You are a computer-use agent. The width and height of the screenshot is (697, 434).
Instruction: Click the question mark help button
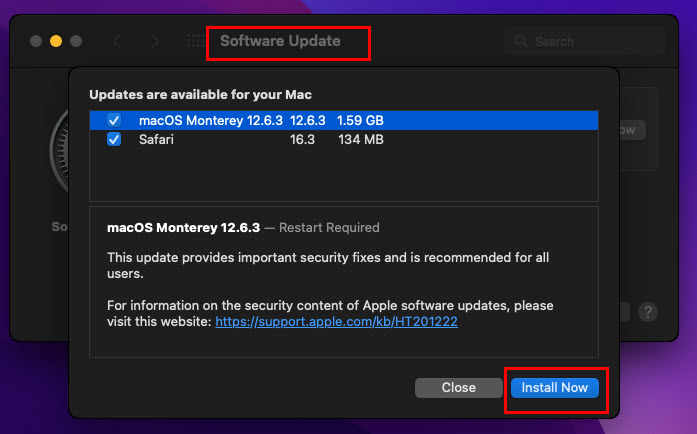(x=648, y=312)
